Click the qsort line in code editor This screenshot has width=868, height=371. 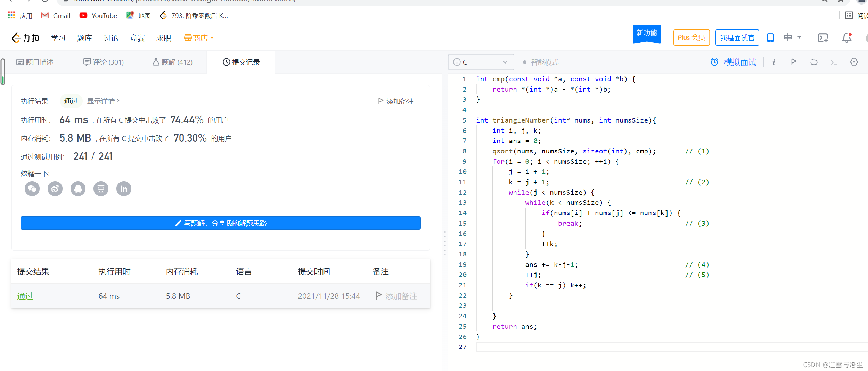pyautogui.click(x=574, y=151)
